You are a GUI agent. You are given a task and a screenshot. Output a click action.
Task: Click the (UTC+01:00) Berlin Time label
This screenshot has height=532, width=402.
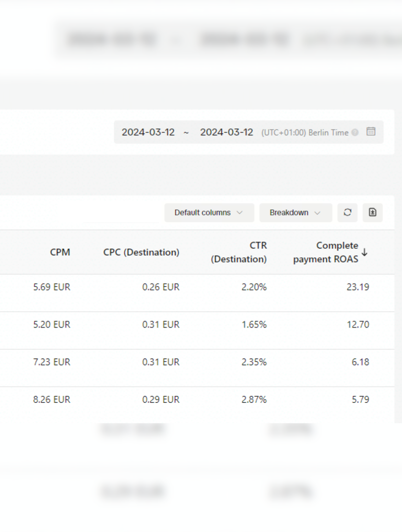click(x=305, y=132)
